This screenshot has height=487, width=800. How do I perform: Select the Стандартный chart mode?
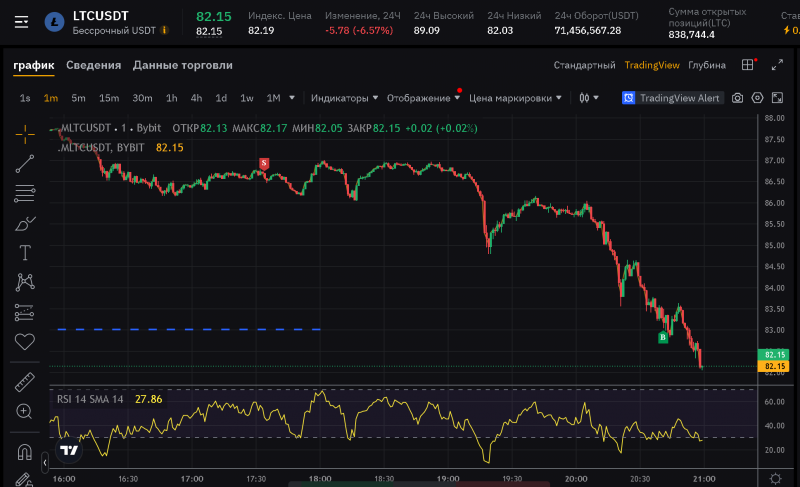584,65
